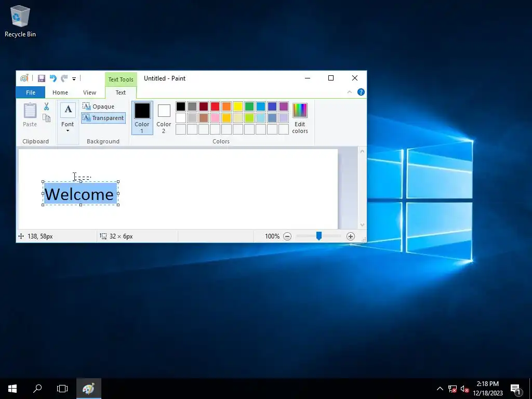Viewport: 532px width, 399px height.
Task: Pick the yellow color swatch
Action: [238, 107]
